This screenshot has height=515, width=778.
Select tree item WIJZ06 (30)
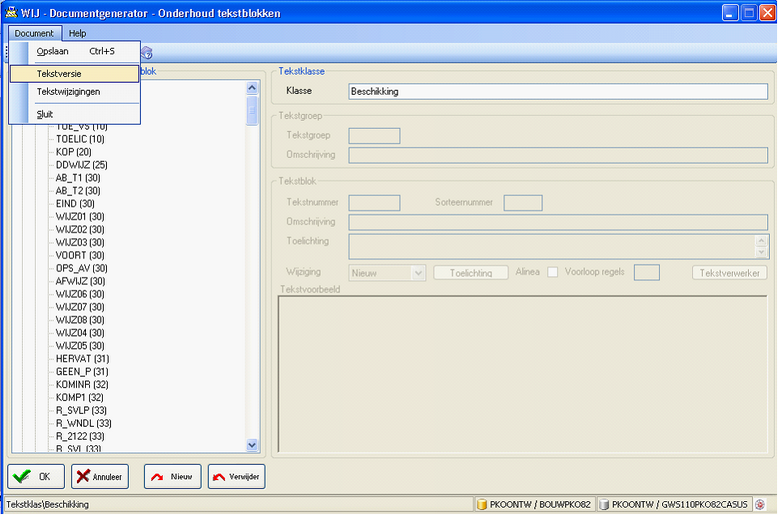[x=80, y=294]
